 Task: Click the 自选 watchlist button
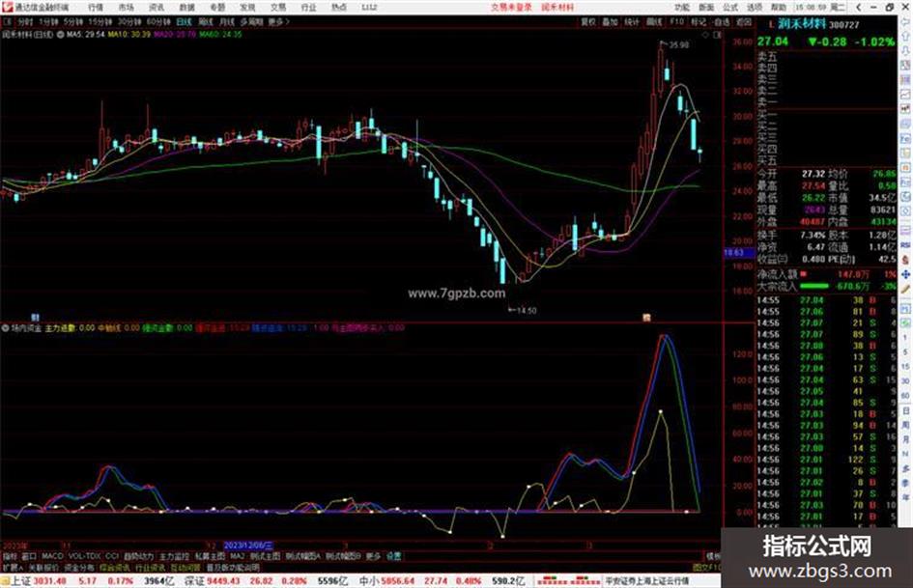[x=722, y=21]
